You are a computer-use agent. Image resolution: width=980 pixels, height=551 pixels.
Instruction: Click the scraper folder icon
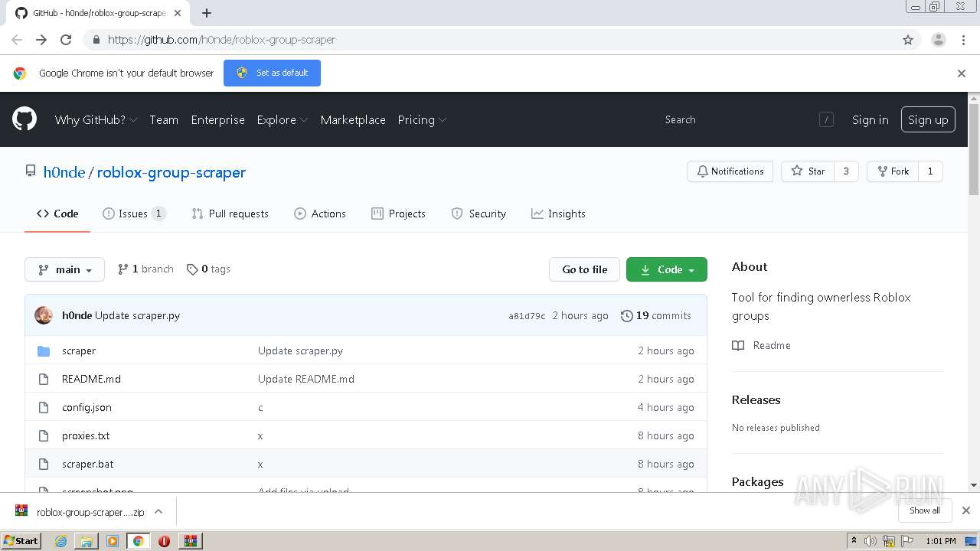pos(44,351)
